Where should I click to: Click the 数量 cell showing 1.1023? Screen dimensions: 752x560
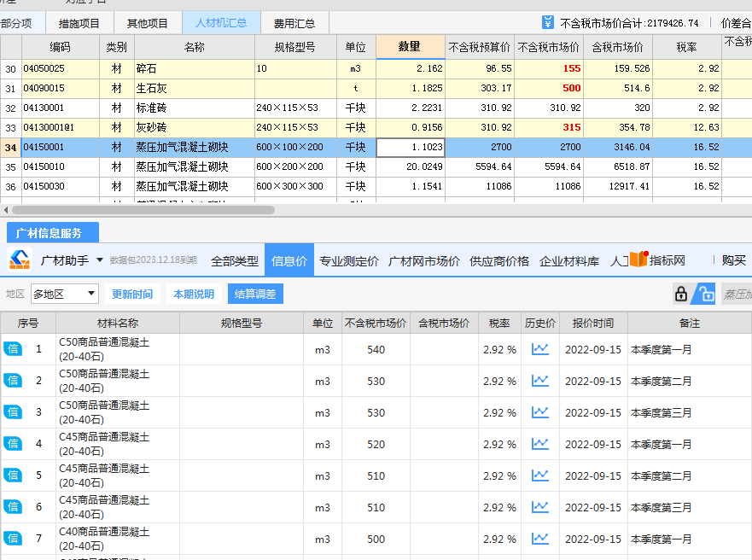pos(411,147)
